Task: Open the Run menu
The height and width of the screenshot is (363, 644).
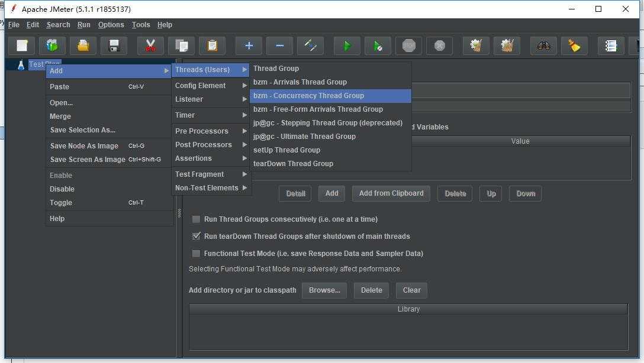Action: coord(84,25)
